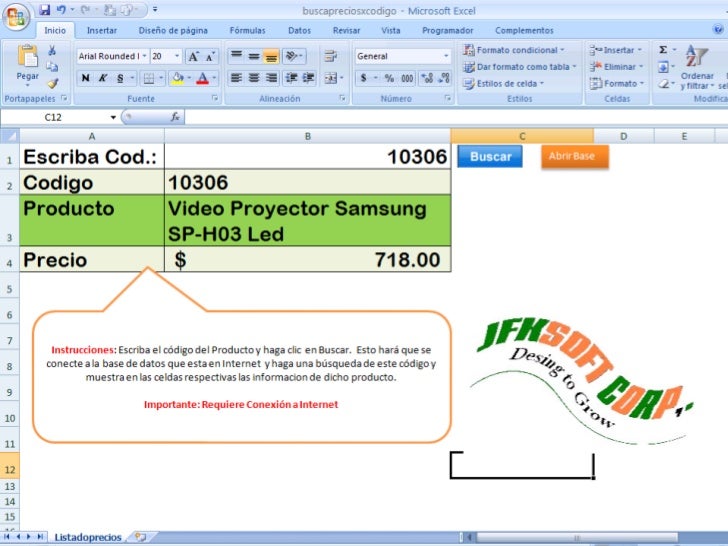Toggle wrap text (ajustar texto)
This screenshot has height=546, width=728.
(x=331, y=56)
